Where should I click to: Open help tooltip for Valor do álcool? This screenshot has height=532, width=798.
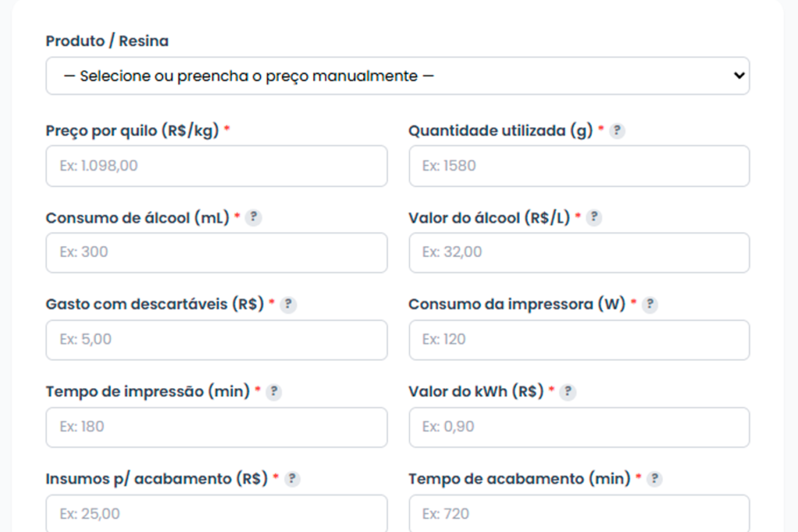click(x=594, y=218)
